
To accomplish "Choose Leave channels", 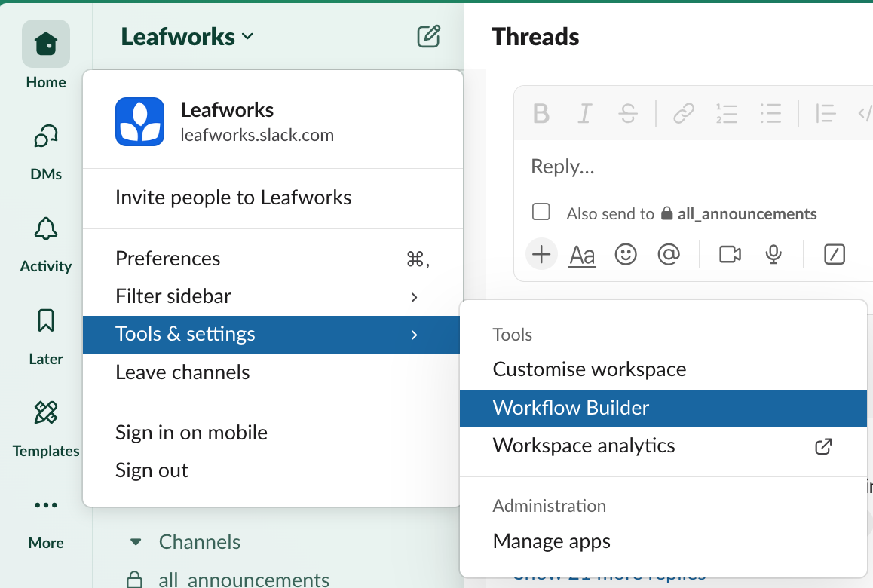I will click(273, 372).
